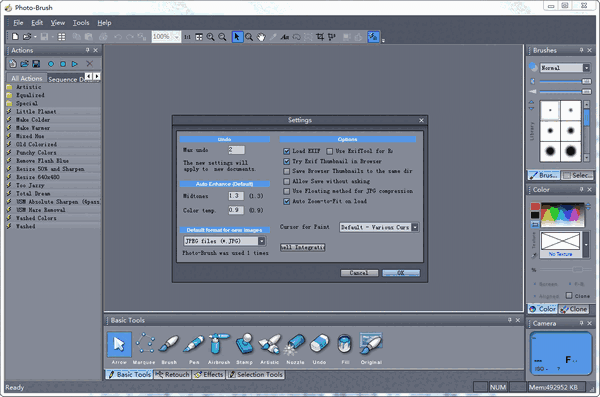Select the Hand pan tool
The height and width of the screenshot is (397, 600).
click(x=261, y=37)
